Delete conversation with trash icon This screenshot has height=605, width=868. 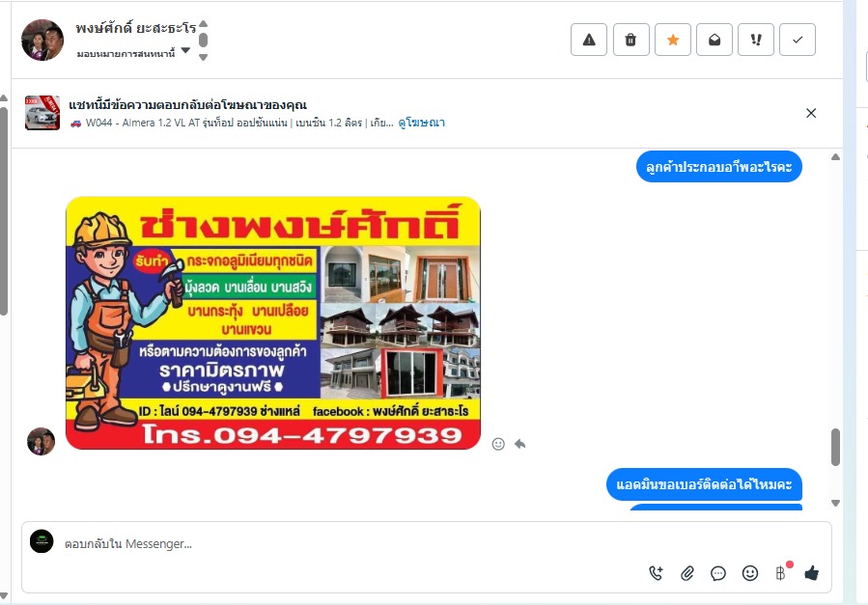pos(630,40)
